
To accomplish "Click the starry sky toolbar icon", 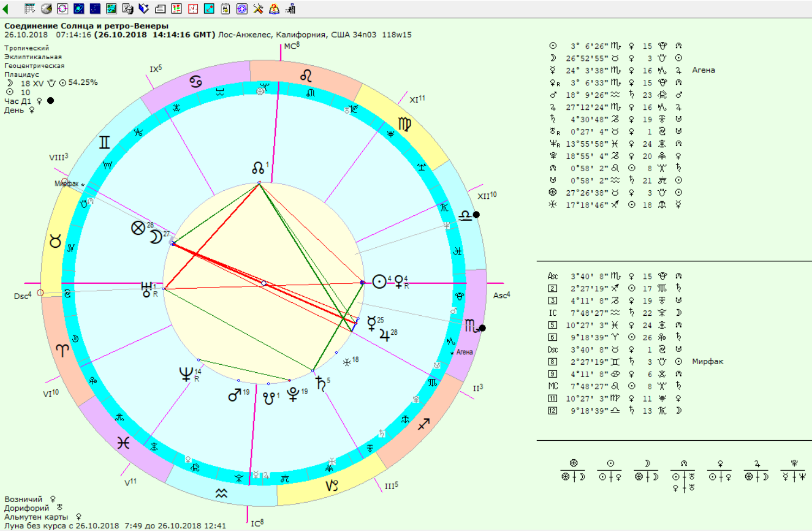I will 95,9.
